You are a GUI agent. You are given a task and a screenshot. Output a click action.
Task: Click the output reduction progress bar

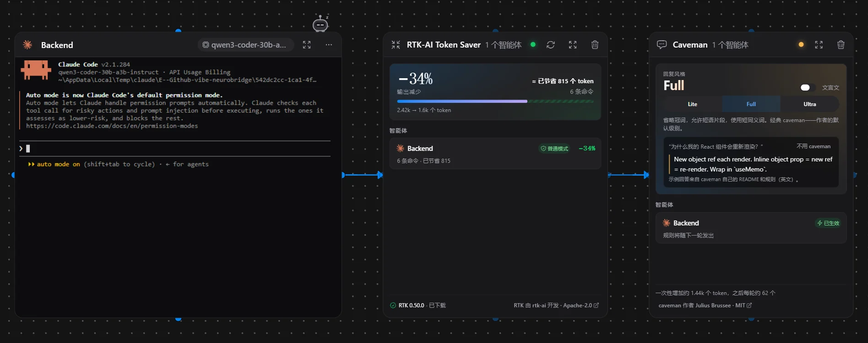pyautogui.click(x=495, y=101)
